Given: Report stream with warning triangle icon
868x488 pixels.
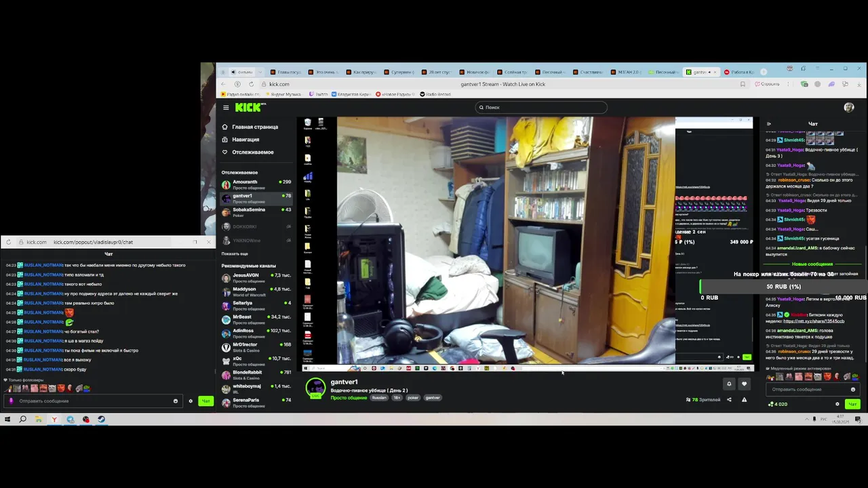Looking at the screenshot, I should coord(744,400).
